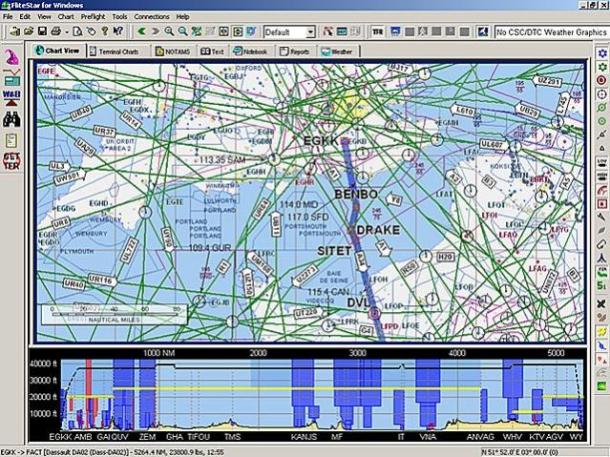Screen dimensions: 610x457
Task: Switch to the NOTAMS tab
Action: (173, 51)
